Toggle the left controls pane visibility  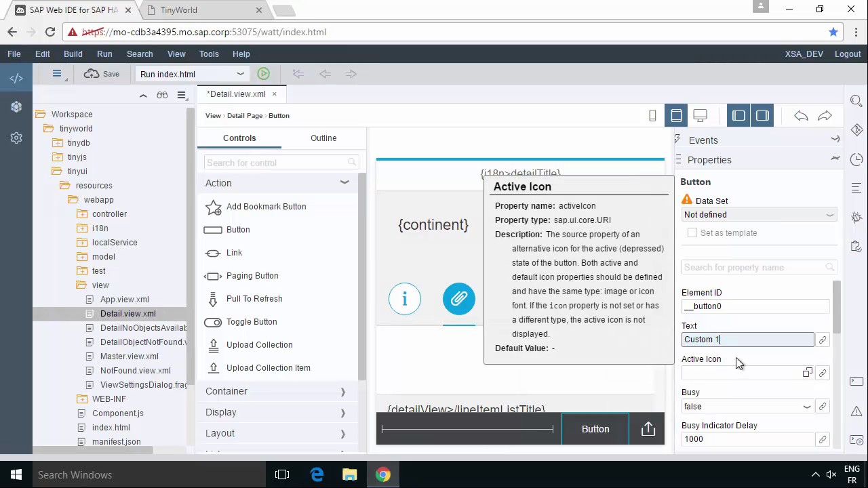pos(738,116)
